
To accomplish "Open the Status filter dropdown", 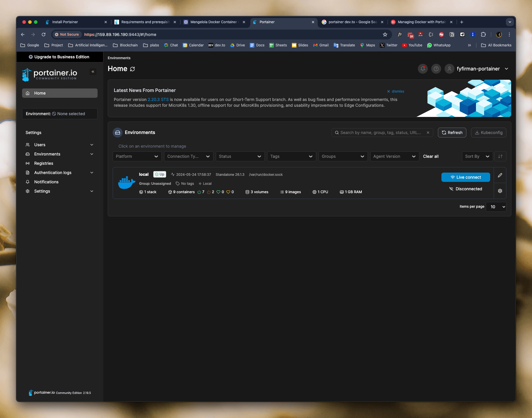I will 240,156.
